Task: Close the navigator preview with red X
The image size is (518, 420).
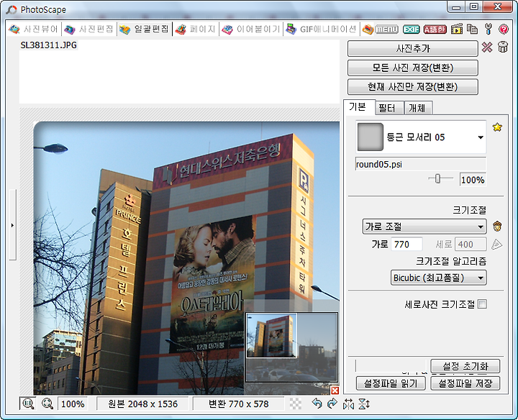Action: [335, 391]
